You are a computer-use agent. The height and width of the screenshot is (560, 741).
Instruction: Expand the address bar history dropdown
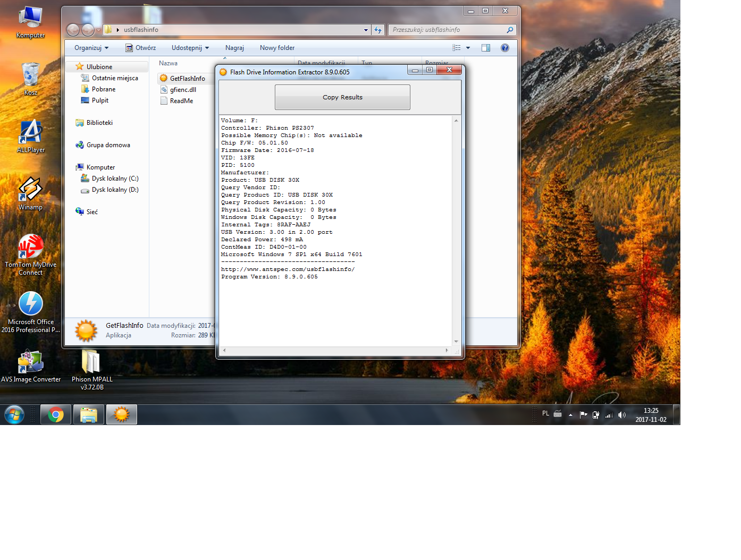(366, 30)
